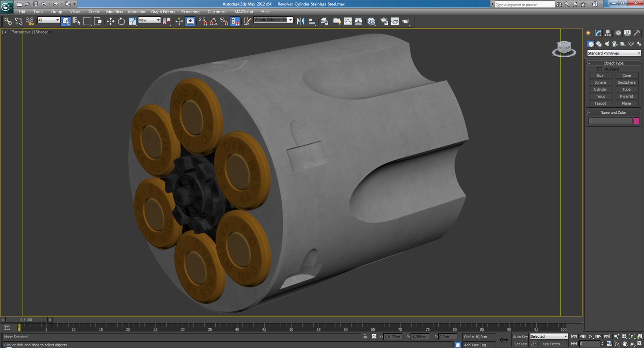This screenshot has height=348, width=644.
Task: Toggle Percent Snap button
Action: [x=224, y=21]
